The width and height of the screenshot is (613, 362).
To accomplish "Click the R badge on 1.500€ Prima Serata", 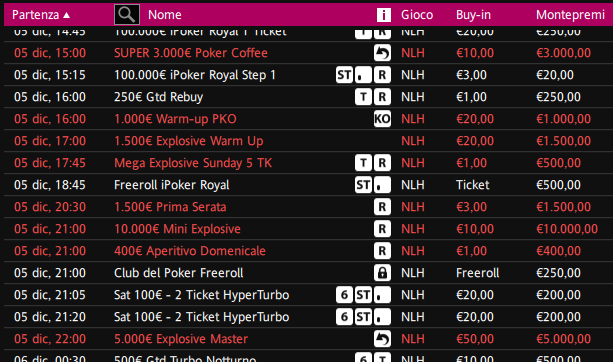I will pos(382,207).
